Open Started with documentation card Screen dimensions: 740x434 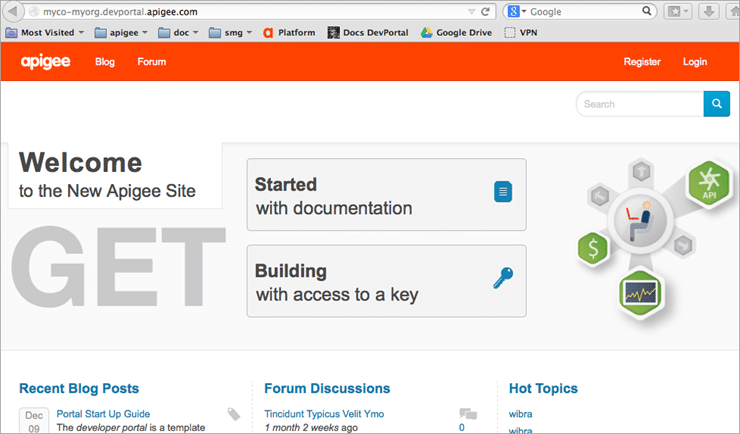387,195
